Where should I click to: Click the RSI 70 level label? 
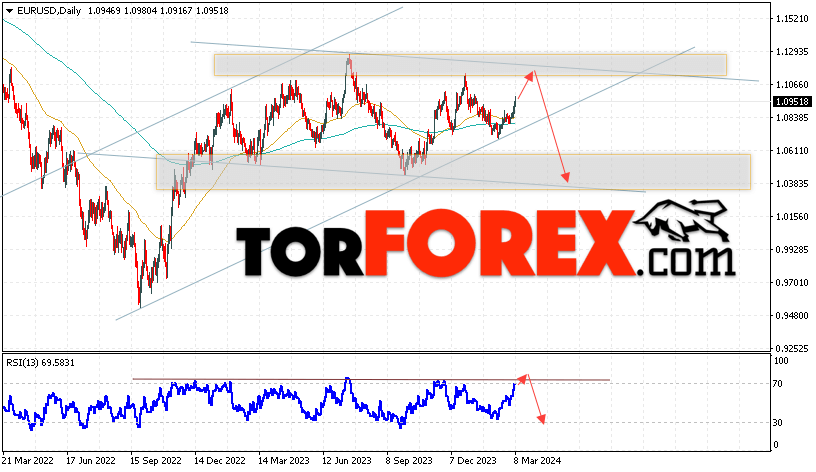pyautogui.click(x=777, y=384)
